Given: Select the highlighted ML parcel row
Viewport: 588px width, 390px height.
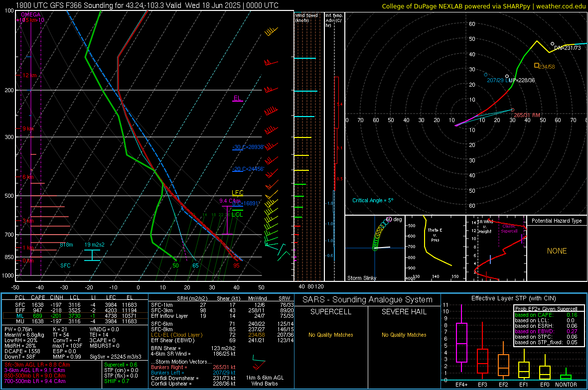Looking at the screenshot, I should click(x=75, y=316).
